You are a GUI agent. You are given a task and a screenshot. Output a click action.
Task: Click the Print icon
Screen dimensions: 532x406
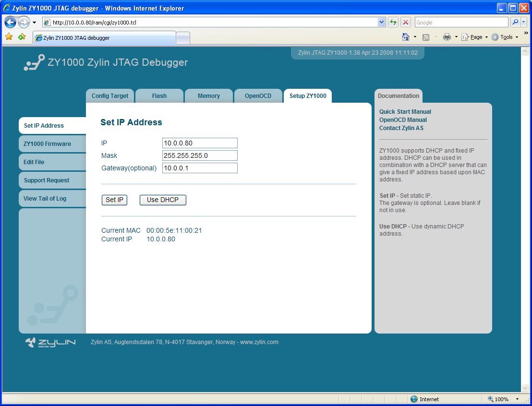(x=447, y=37)
